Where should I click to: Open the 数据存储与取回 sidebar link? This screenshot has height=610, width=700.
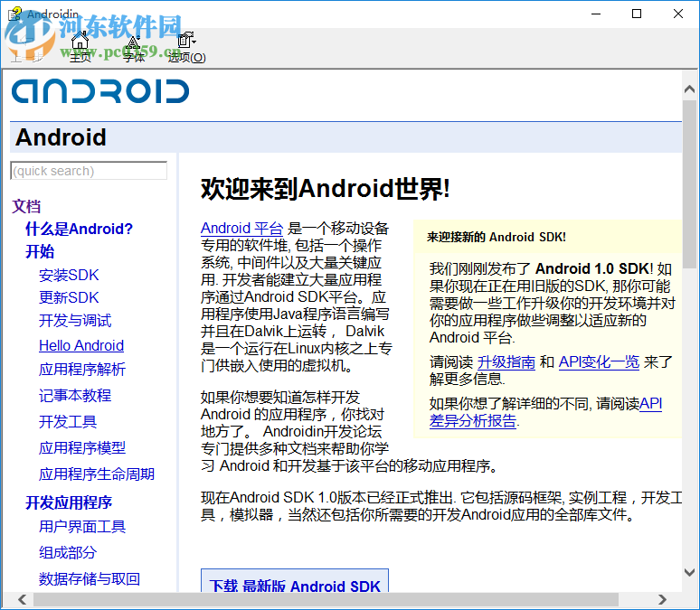(x=90, y=578)
